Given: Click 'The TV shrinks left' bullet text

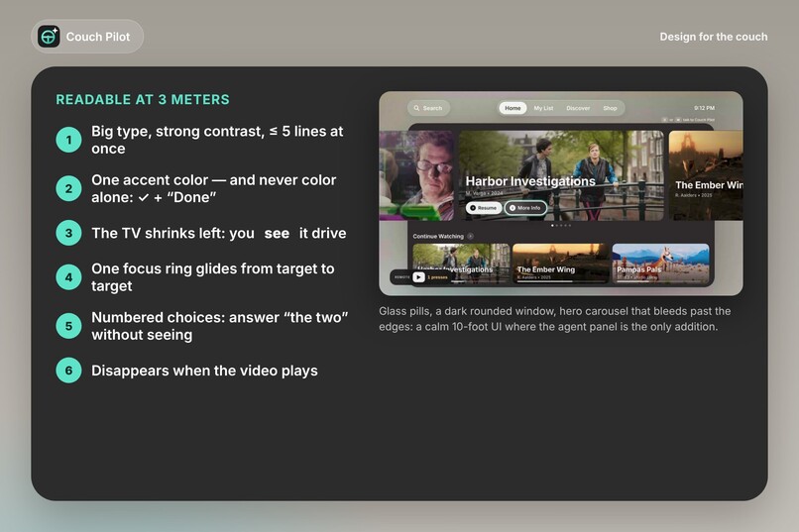Looking at the screenshot, I should point(219,233).
